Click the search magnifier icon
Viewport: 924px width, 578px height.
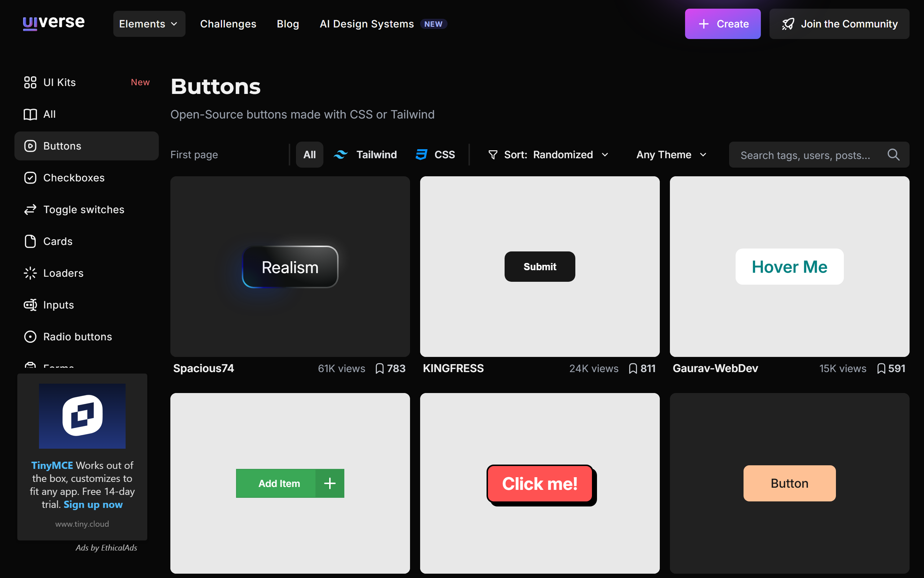point(893,155)
